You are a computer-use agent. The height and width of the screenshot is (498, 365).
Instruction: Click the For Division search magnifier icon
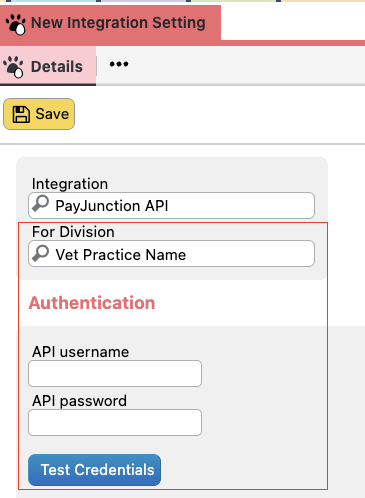coord(41,253)
